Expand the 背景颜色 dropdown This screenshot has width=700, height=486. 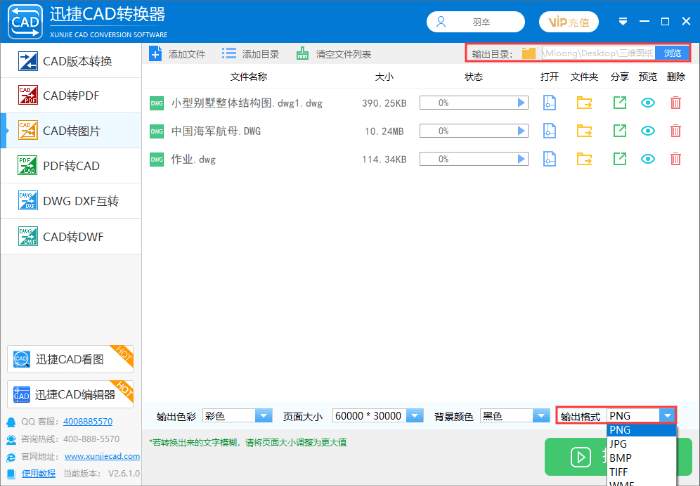(x=541, y=416)
